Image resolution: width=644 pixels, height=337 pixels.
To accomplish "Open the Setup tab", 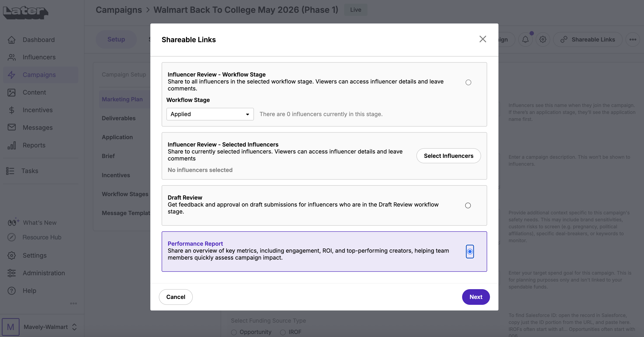I will click(x=116, y=40).
